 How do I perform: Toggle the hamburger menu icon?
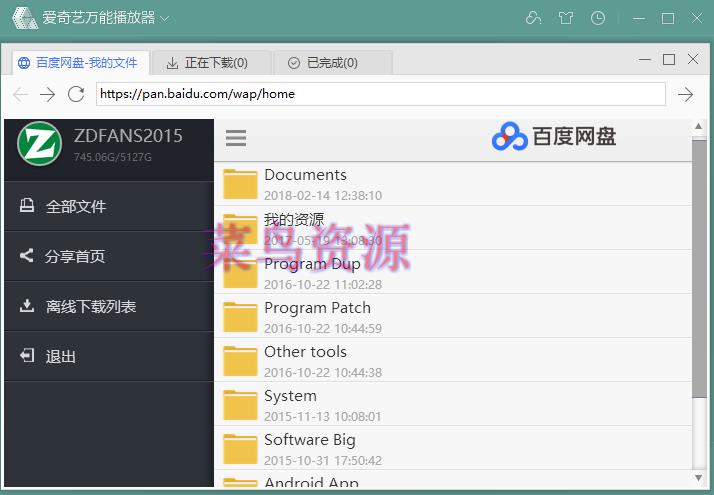pos(236,138)
